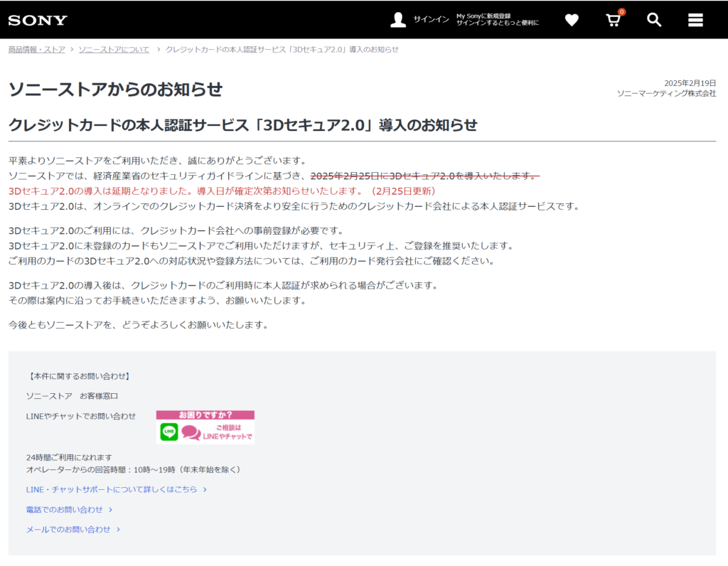
Task: Click the メールでのお問い合わせ text link
Action: (68, 529)
